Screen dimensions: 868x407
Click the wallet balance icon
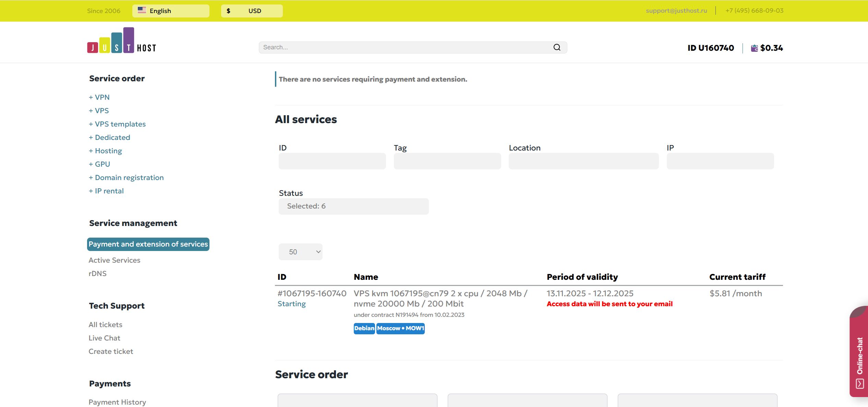754,48
